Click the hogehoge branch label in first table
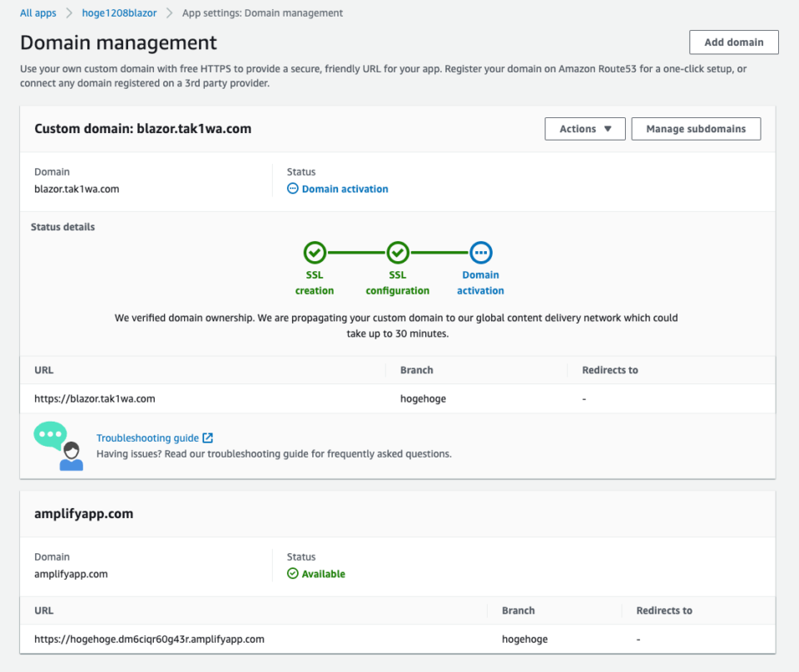Image resolution: width=799 pixels, height=672 pixels. (424, 398)
